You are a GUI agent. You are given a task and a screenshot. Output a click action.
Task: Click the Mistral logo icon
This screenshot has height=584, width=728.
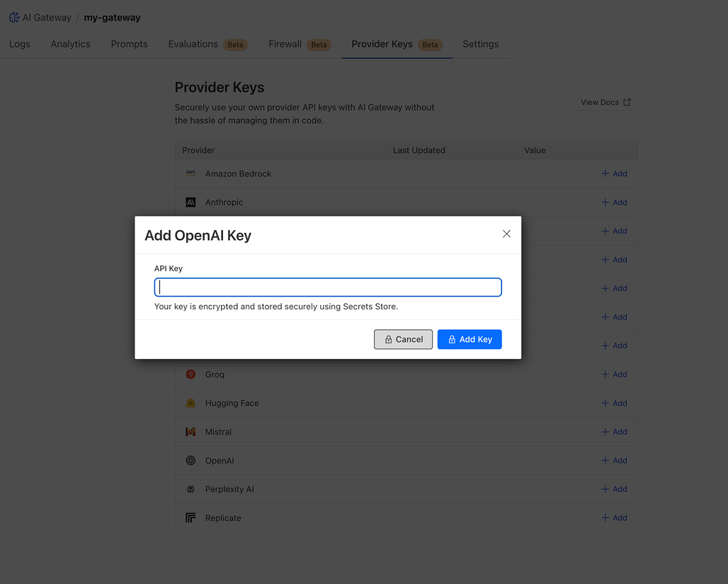coord(190,432)
